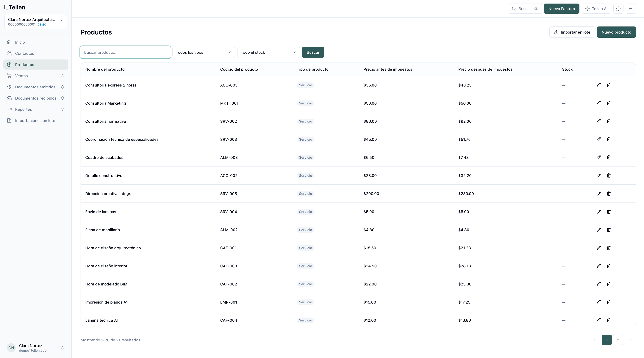Edit Consultoría express 2 horas product

(598, 85)
